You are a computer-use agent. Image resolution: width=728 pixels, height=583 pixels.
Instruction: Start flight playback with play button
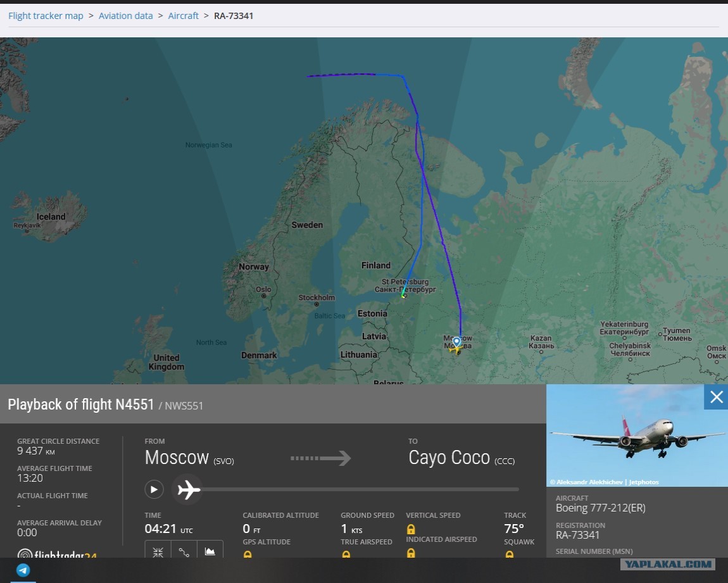(154, 489)
